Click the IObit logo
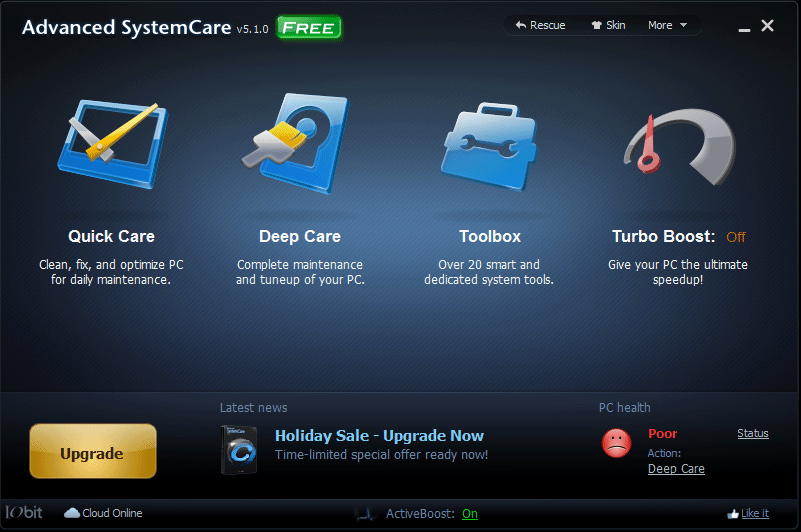 pos(24,512)
